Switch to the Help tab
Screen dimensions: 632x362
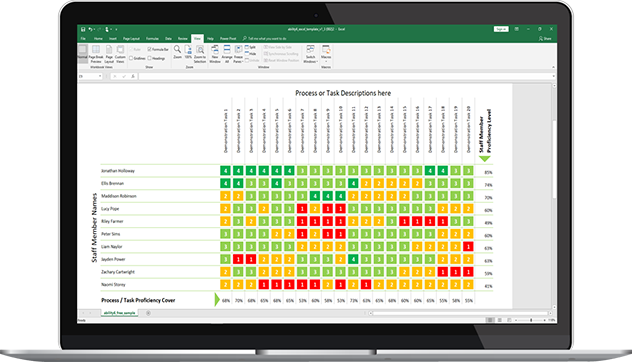(x=210, y=39)
